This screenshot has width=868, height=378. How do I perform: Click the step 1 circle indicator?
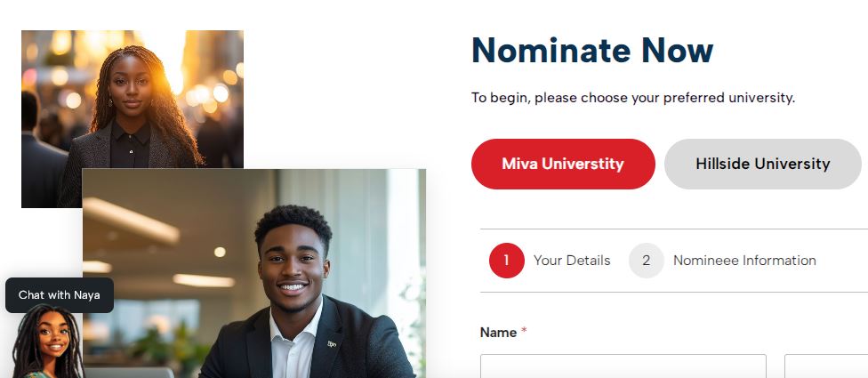(506, 261)
